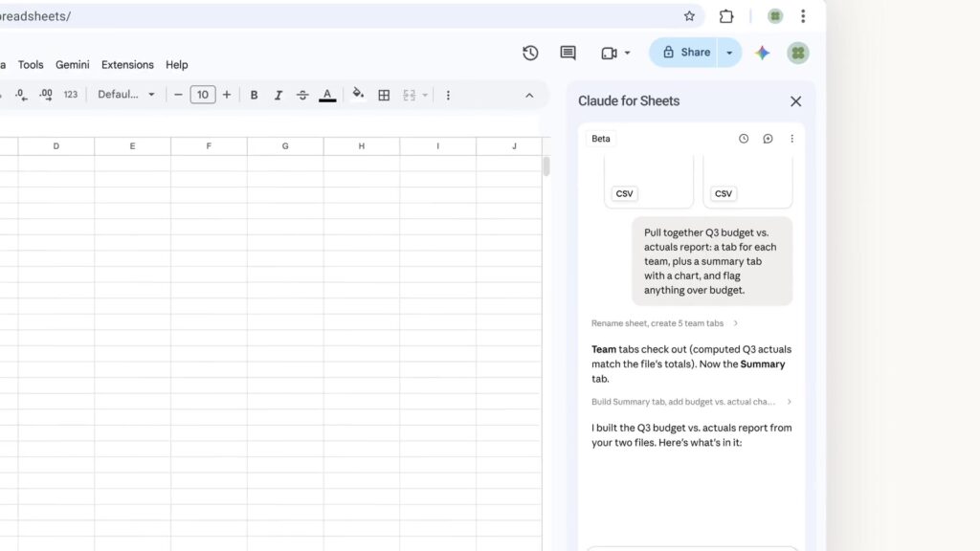980x551 pixels.
Task: Open the toolbar overflow three-dot menu
Action: [x=448, y=95]
